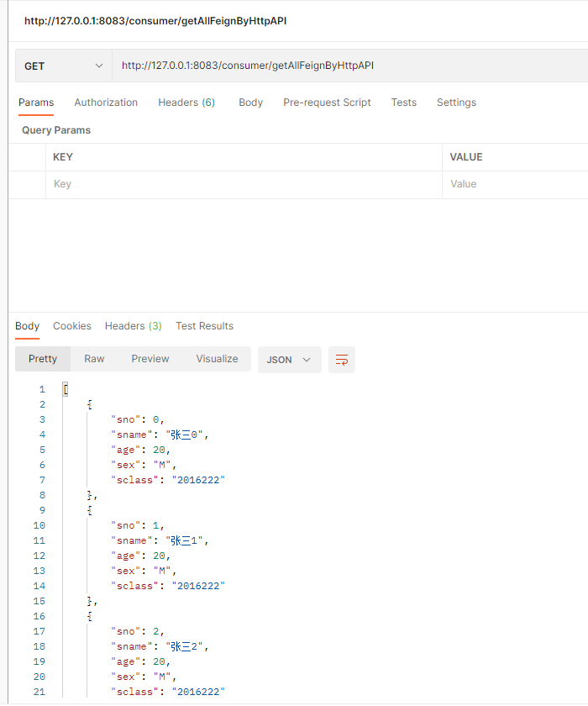This screenshot has width=588, height=706.
Task: Open the Headers (6) request tab
Action: [x=186, y=103]
